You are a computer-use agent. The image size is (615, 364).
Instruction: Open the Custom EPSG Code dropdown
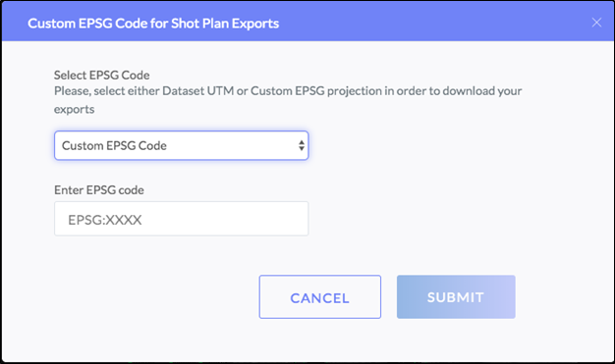coord(181,145)
